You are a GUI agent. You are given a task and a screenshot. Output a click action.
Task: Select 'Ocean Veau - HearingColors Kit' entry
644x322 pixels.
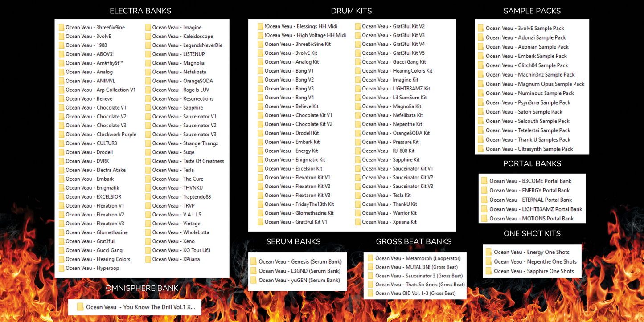click(397, 71)
